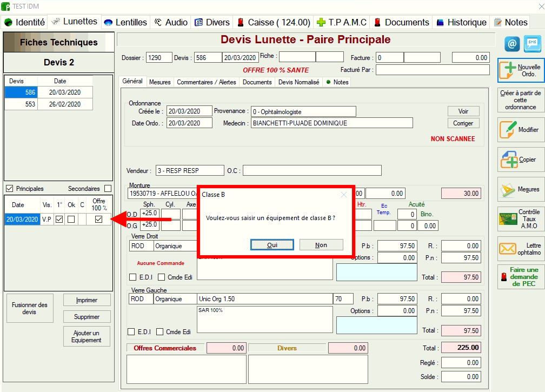Click Contrôle Taux A.M.O button
Image resolution: width=545 pixels, height=392 pixels.
tap(521, 219)
